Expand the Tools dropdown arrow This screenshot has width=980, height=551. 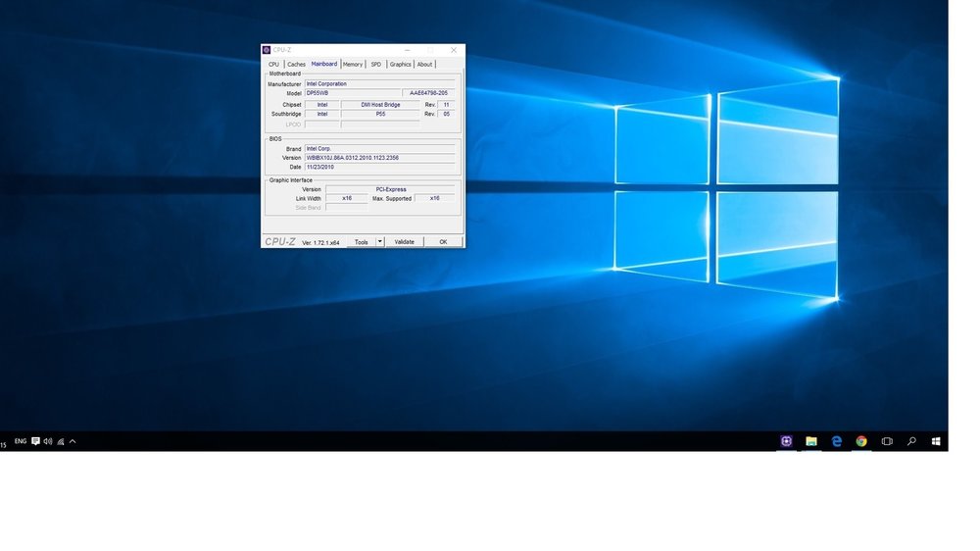379,242
